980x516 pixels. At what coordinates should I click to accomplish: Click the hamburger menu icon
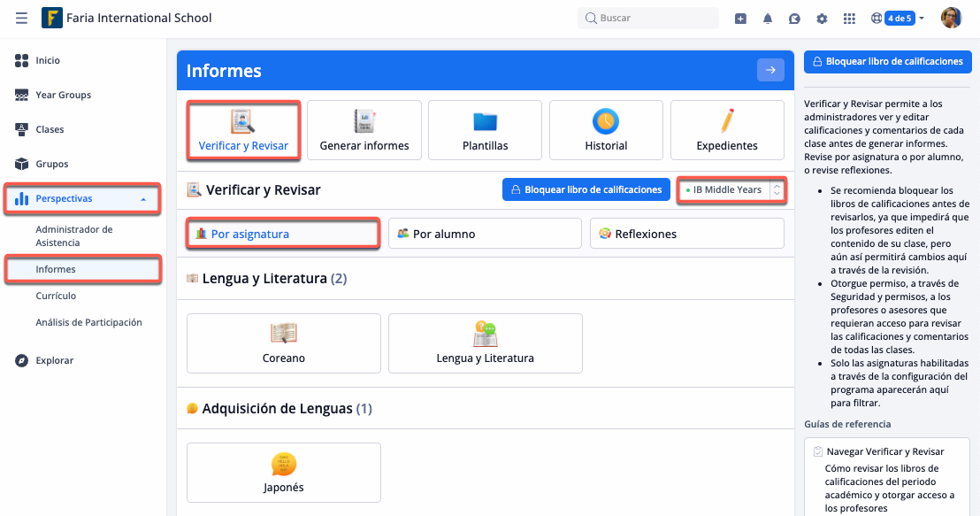pyautogui.click(x=21, y=18)
